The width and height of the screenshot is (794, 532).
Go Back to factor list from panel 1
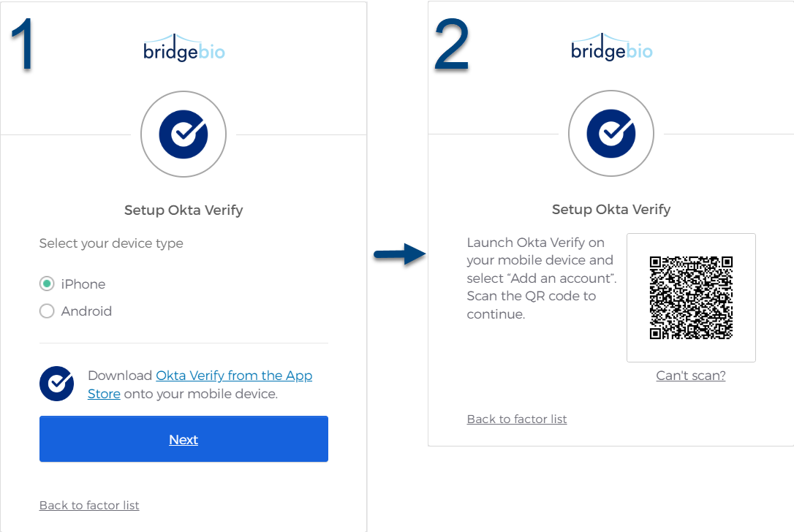[88, 505]
